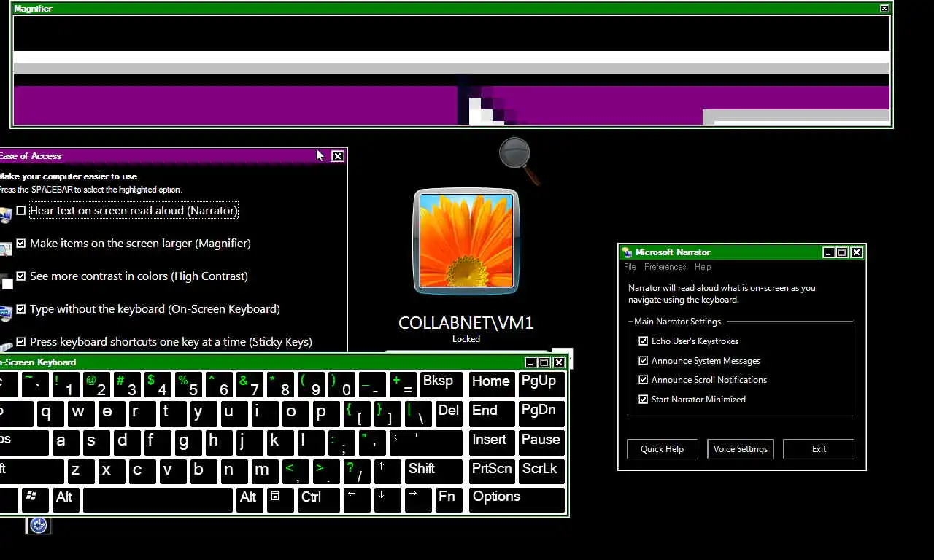The image size is (934, 560).
Task: Close the Ease of Access dialog
Action: pyautogui.click(x=338, y=156)
